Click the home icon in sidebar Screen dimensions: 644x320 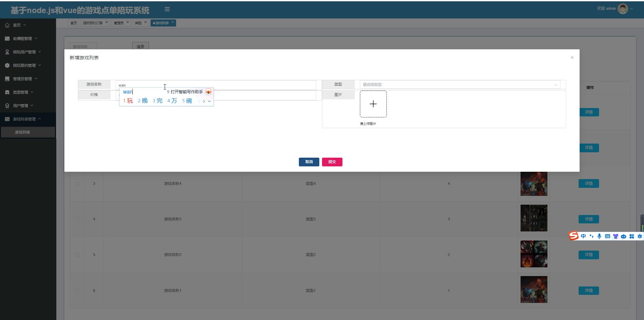click(x=7, y=25)
